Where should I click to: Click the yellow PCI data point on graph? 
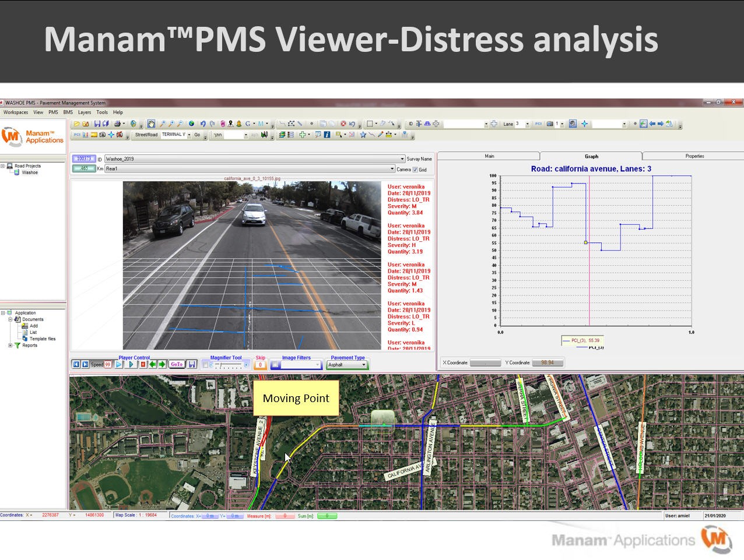point(586,242)
